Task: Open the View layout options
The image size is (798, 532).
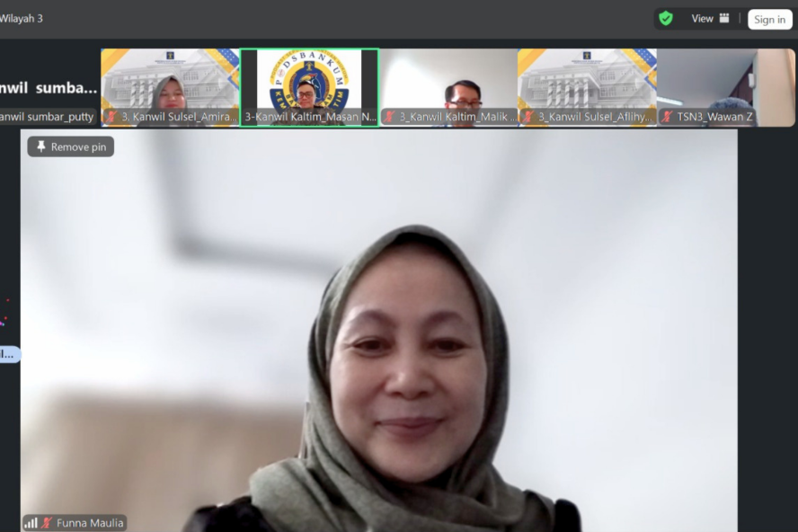Action: pos(710,19)
